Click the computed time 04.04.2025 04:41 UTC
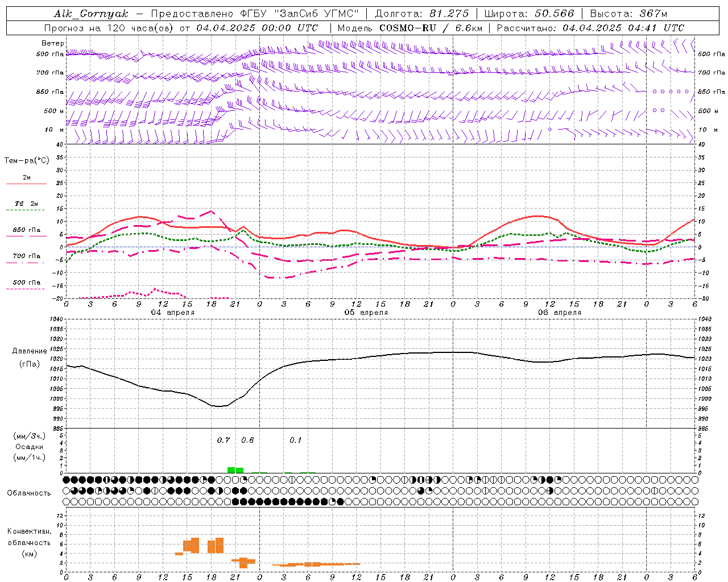The image size is (728, 582). [623, 28]
